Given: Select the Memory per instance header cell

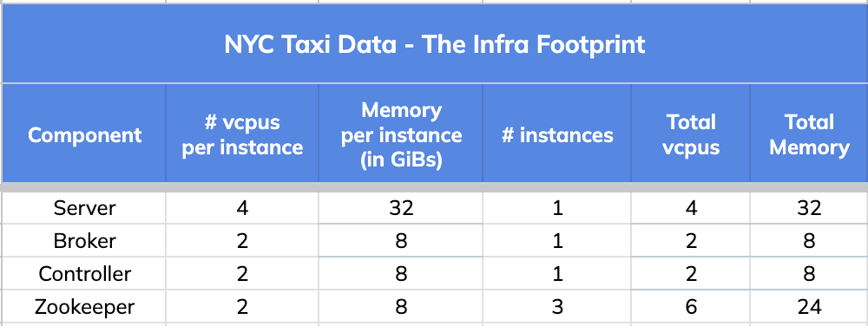Looking at the screenshot, I should 401,134.
